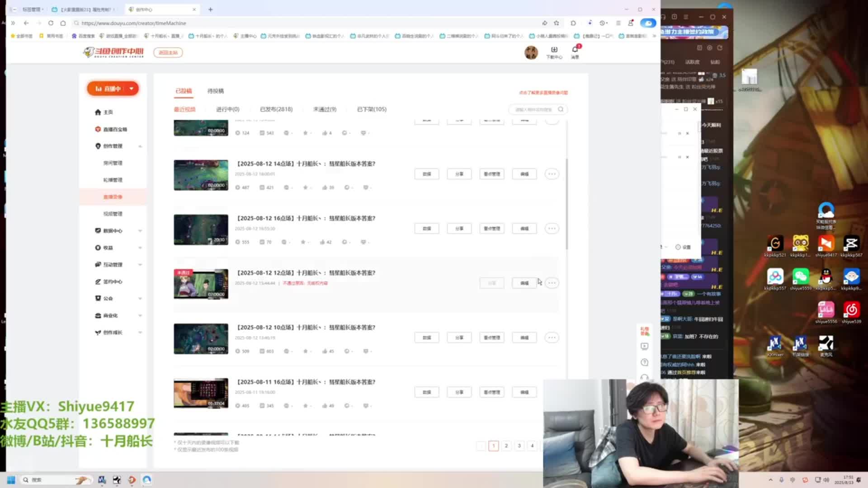Click 编辑 for the rejected 12点场 video
Image resolution: width=868 pixels, height=488 pixels.
click(x=524, y=283)
